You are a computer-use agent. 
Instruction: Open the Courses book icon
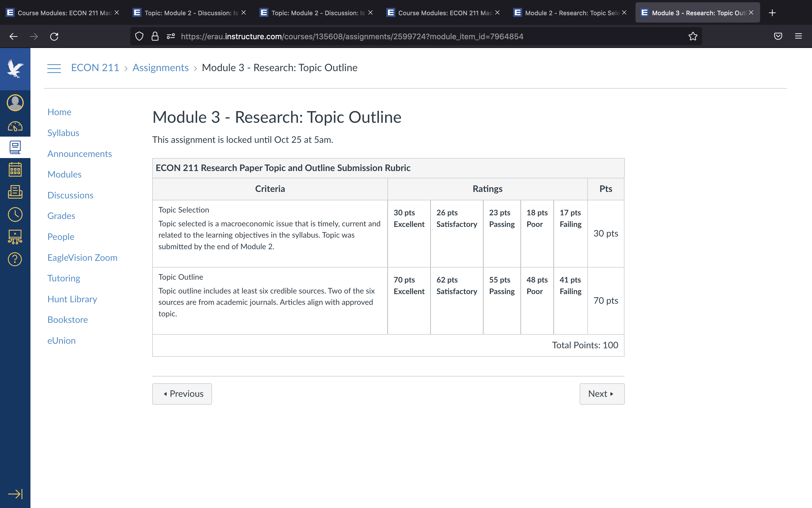pyautogui.click(x=15, y=147)
